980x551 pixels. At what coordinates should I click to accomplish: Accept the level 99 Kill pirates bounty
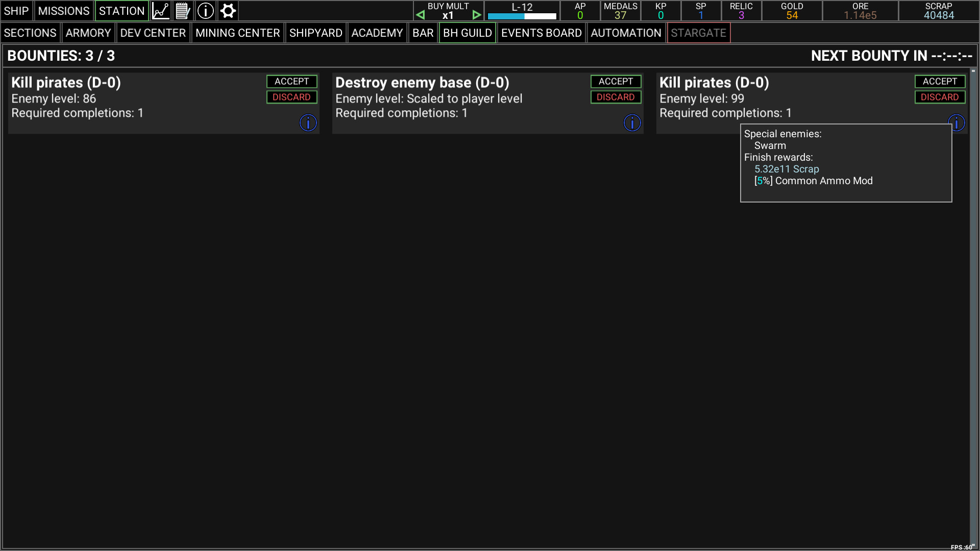coord(940,81)
